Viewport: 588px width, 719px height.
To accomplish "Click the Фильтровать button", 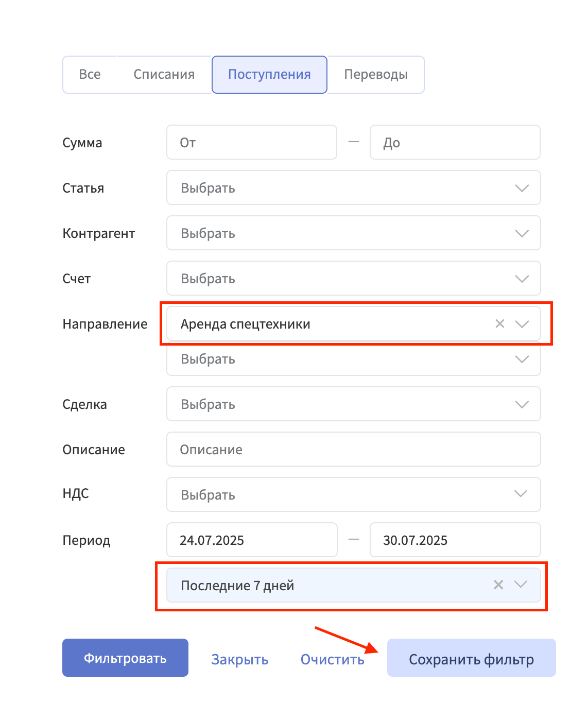I will coord(125,658).
